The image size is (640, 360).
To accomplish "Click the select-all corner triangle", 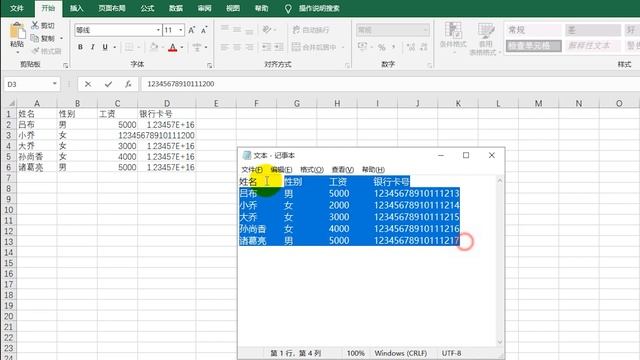I will 11,103.
